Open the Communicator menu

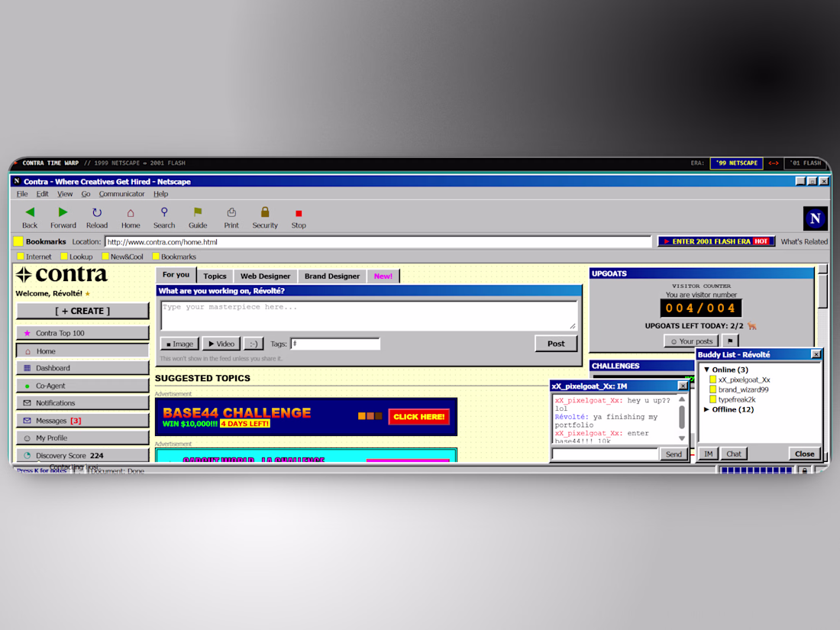coord(121,194)
